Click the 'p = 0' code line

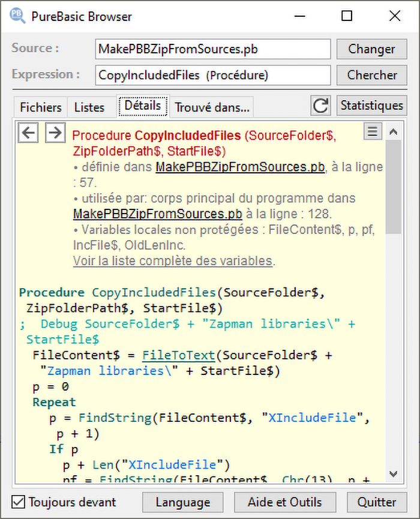[x=50, y=386]
